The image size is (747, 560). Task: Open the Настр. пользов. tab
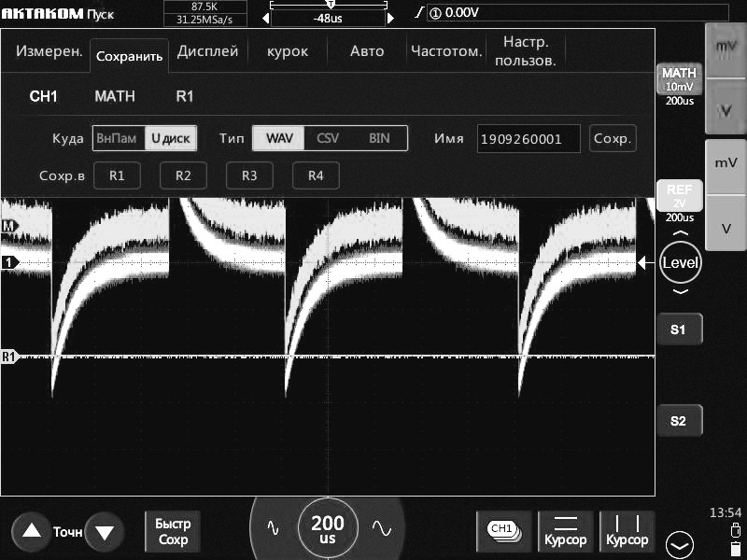(526, 50)
